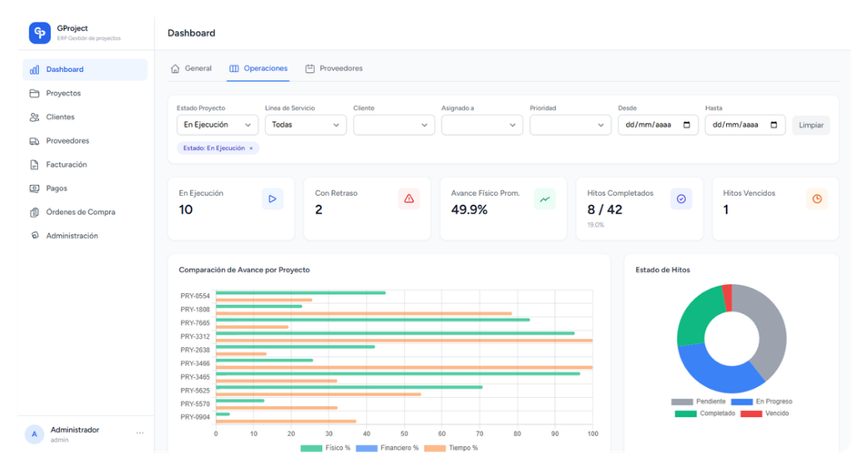The height and width of the screenshot is (469, 868).
Task: Click the warning triangle icon on Con Retraso
Action: point(409,199)
